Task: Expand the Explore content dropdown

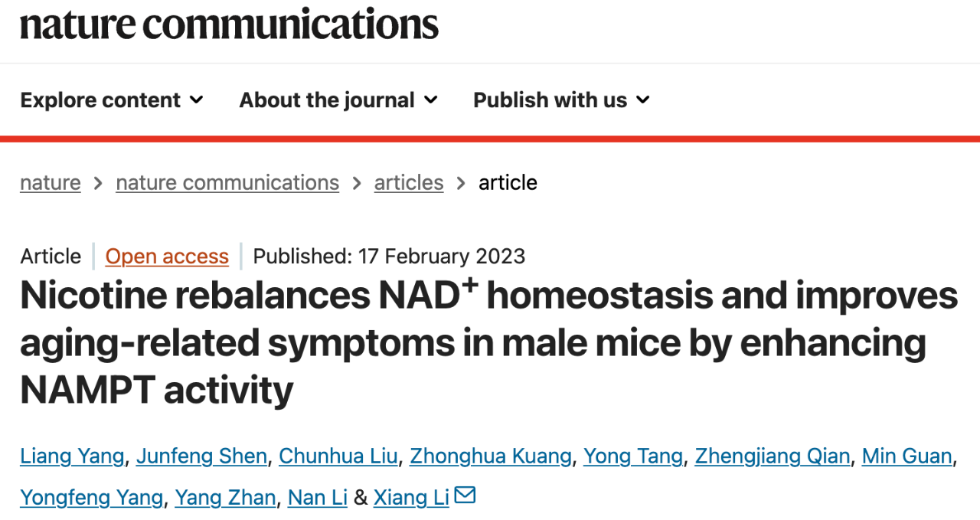Action: (x=112, y=100)
